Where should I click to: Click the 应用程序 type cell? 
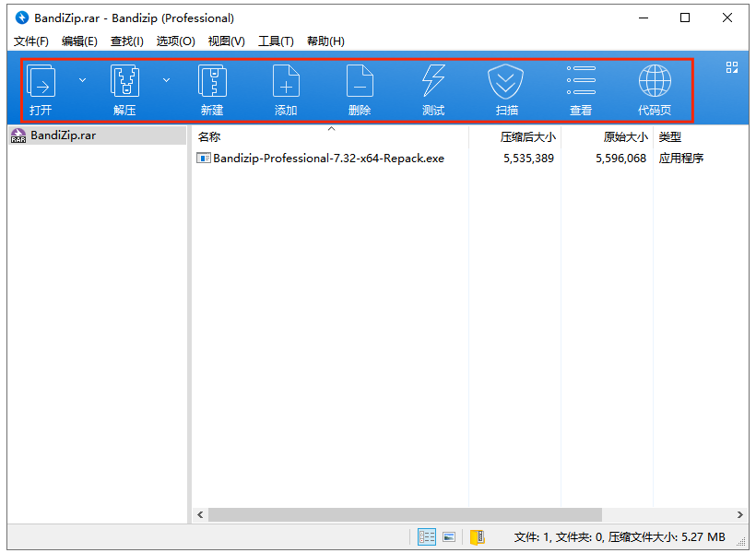(680, 159)
